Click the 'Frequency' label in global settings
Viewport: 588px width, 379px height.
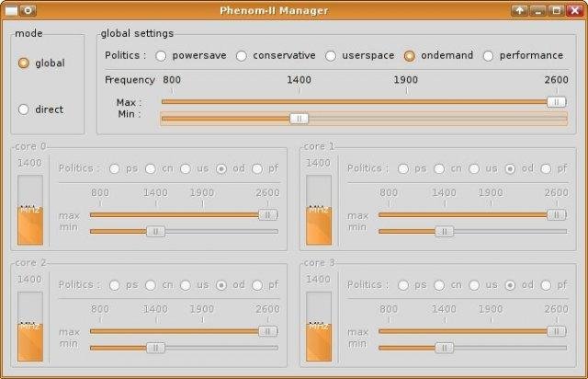(130, 80)
